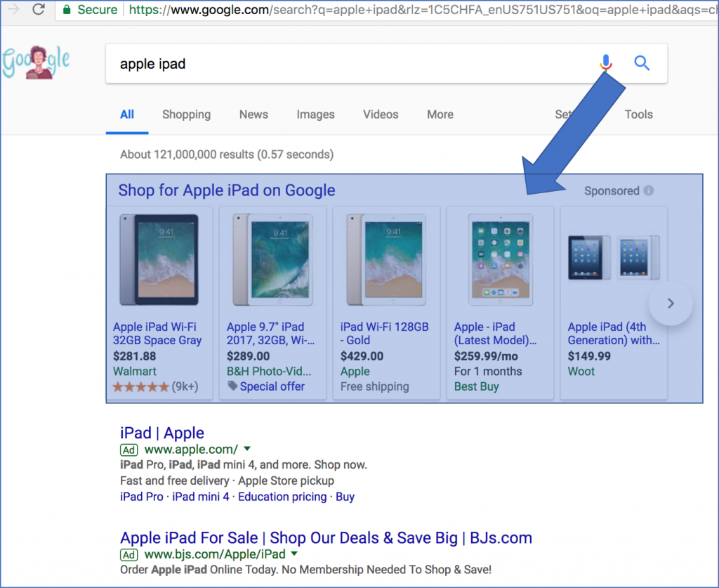The width and height of the screenshot is (719, 588).
Task: Expand the bjs.com ad options arrow
Action: 293,554
